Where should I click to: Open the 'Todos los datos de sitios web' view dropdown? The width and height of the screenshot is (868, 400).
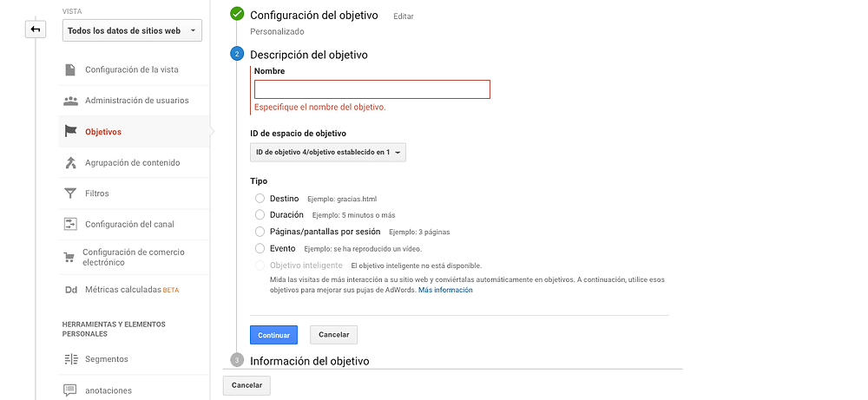(x=132, y=31)
